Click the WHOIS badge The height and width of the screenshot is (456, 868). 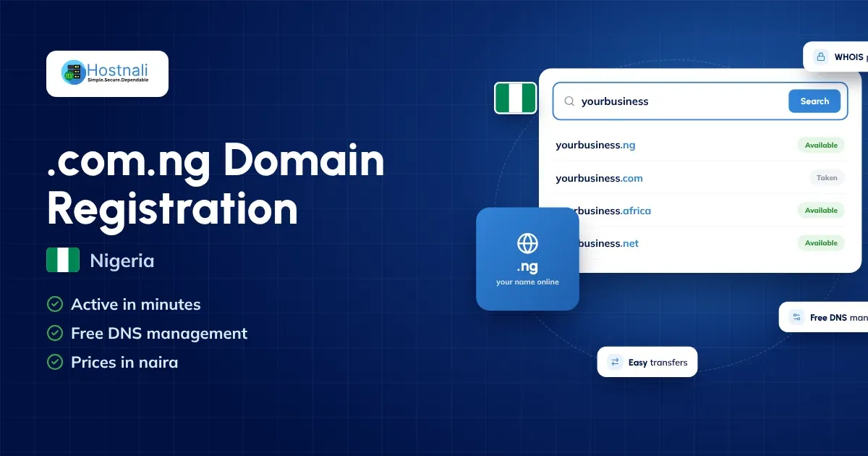click(836, 56)
